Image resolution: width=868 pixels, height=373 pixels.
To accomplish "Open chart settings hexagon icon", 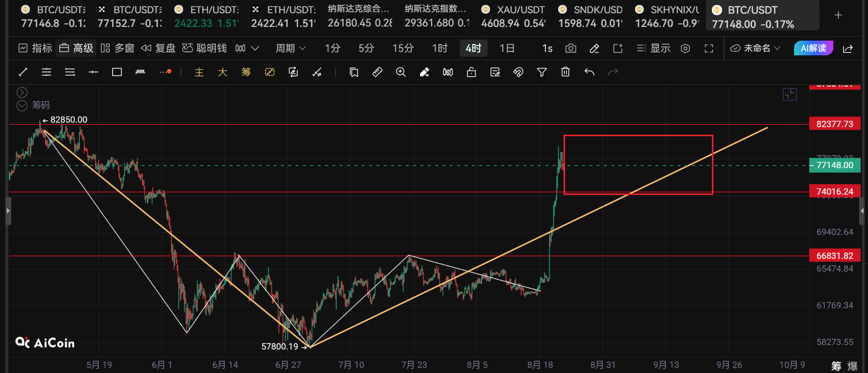I will click(685, 48).
